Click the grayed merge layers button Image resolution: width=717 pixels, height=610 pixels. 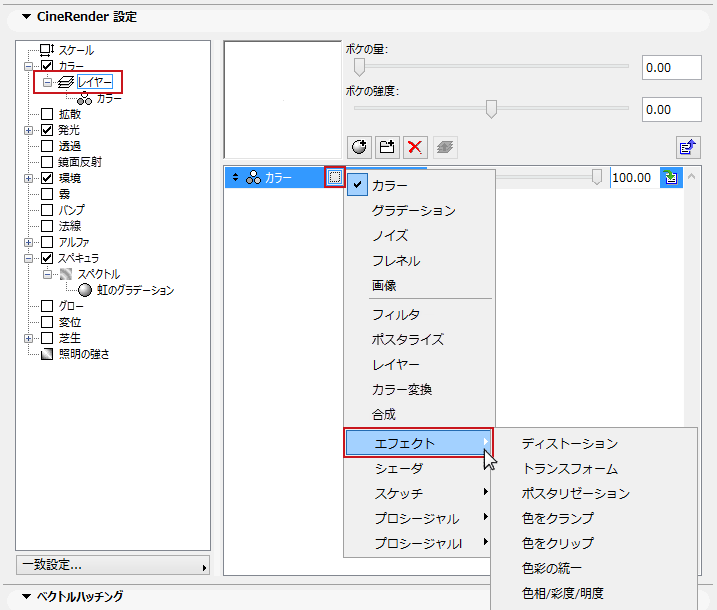(444, 147)
